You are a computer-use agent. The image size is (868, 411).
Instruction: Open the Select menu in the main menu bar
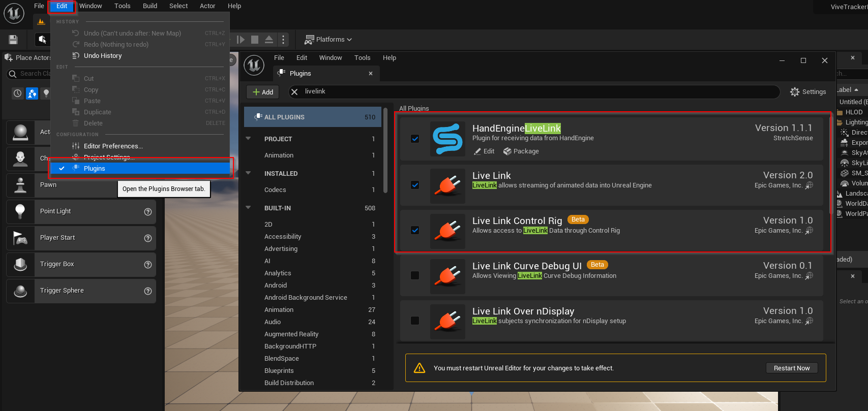point(178,6)
